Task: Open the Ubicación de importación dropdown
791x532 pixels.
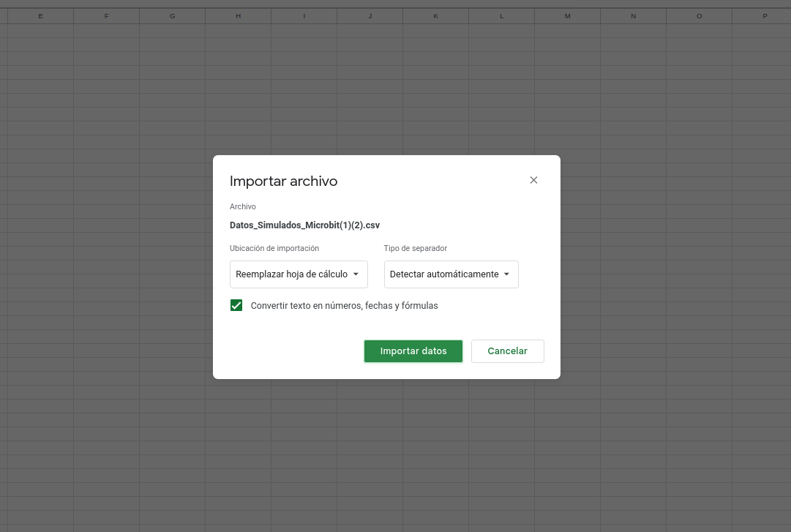Action: tap(299, 274)
